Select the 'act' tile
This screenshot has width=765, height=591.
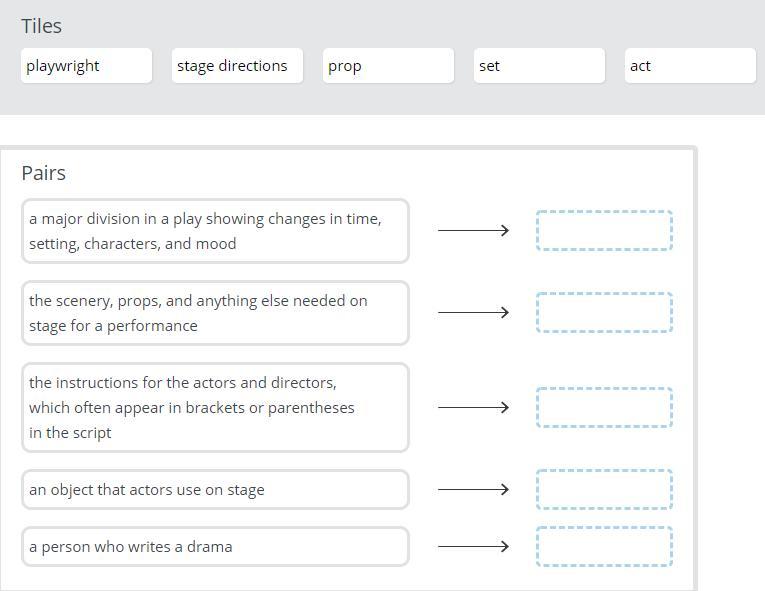click(x=690, y=66)
